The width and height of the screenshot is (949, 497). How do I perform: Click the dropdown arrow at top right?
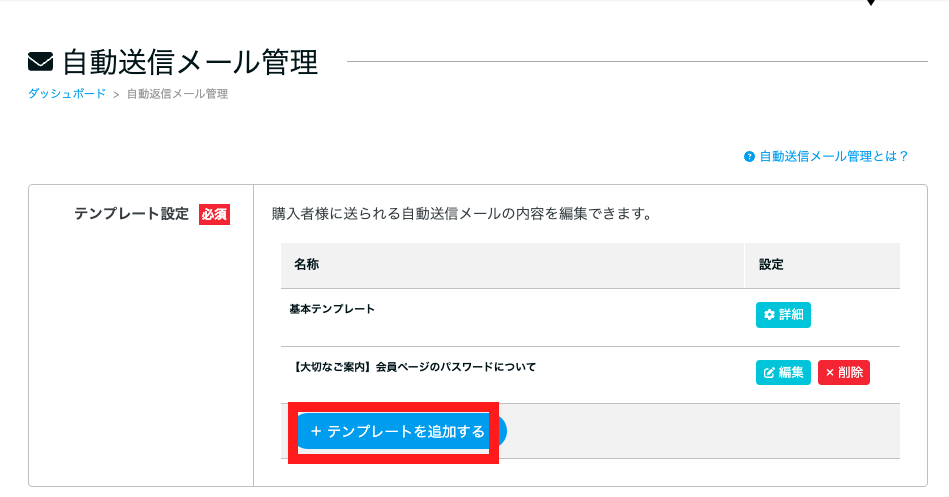(x=871, y=2)
